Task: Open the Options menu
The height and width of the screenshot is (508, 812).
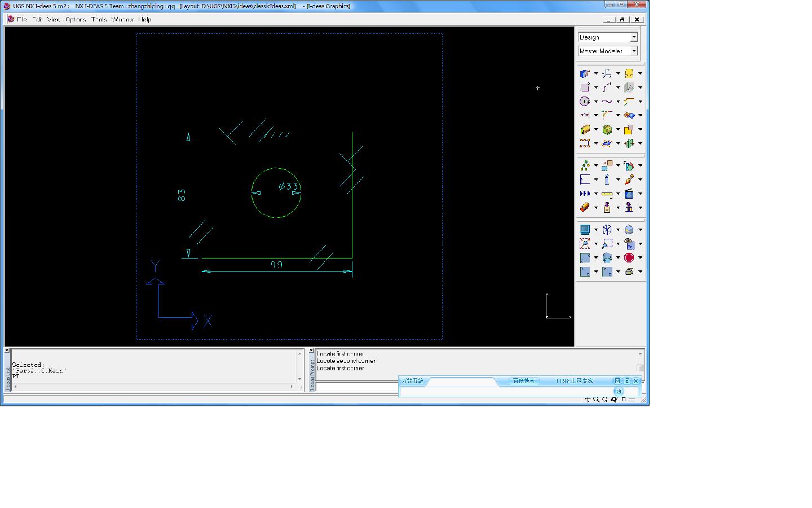Action: 76,19
